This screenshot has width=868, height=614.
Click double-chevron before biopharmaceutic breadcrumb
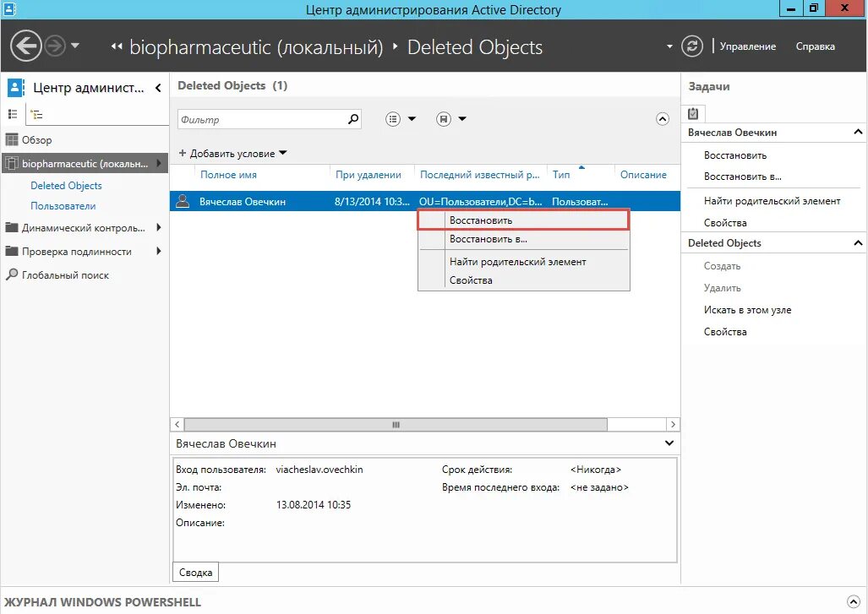pyautogui.click(x=117, y=47)
